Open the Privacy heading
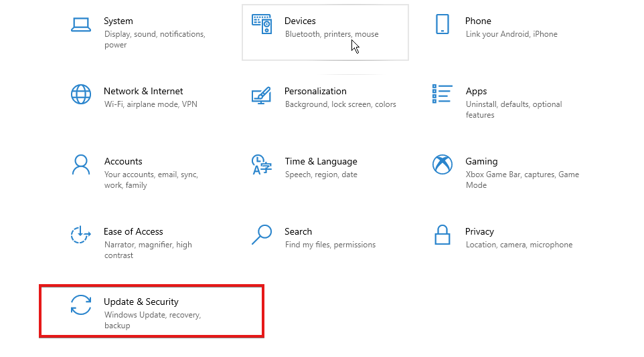644x357 pixels. [479, 232]
